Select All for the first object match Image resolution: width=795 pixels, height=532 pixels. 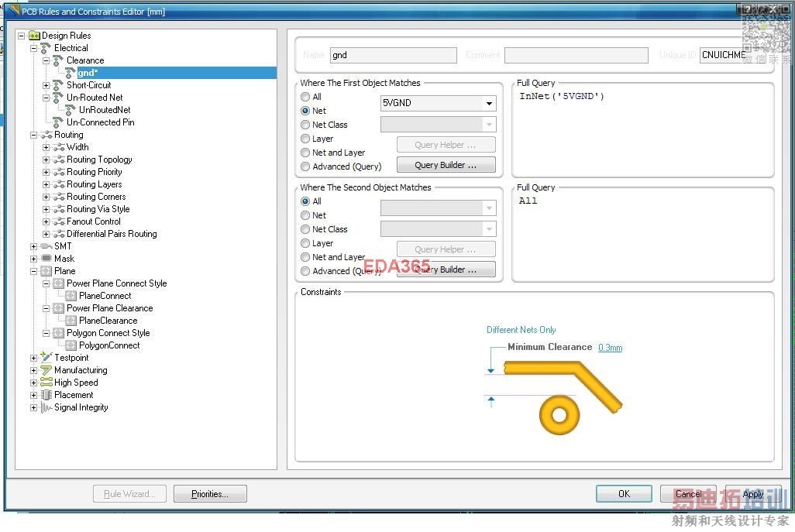coord(305,97)
